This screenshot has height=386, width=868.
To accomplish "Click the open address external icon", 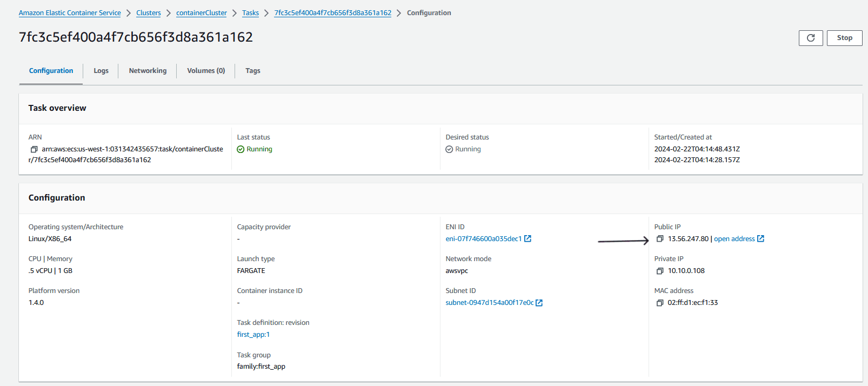I will click(761, 238).
